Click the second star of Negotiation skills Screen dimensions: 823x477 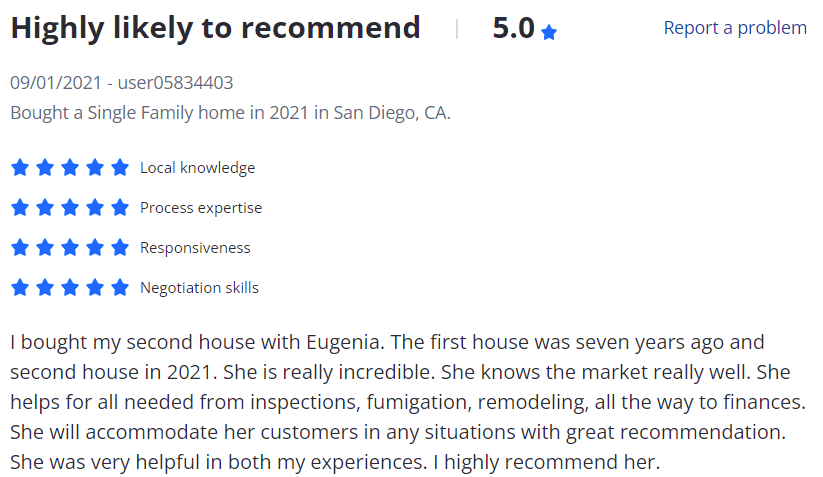click(45, 287)
